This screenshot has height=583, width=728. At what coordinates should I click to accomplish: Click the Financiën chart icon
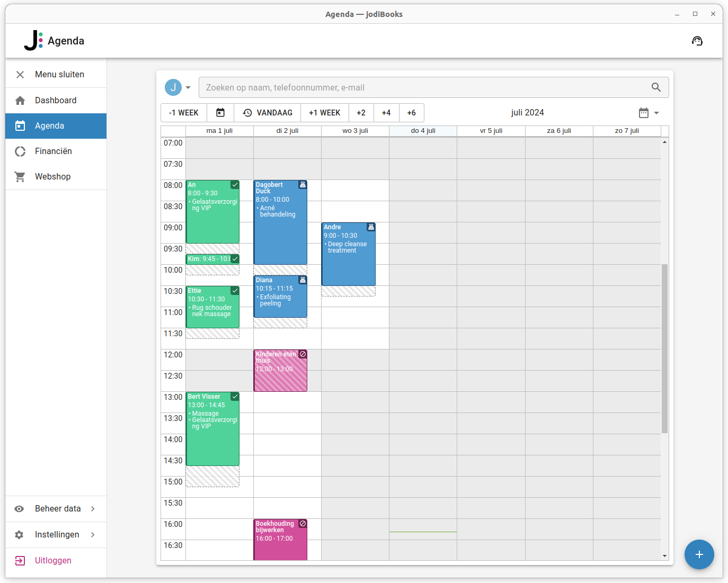click(x=20, y=151)
